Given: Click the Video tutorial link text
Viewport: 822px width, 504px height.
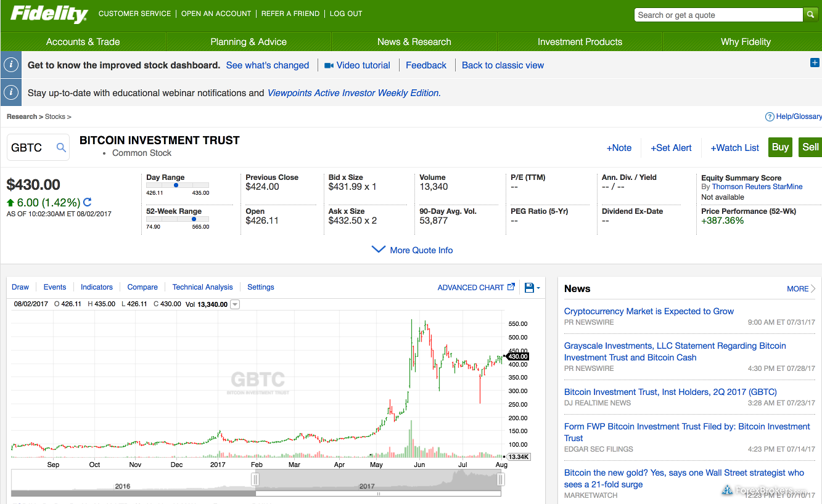Looking at the screenshot, I should pyautogui.click(x=363, y=65).
